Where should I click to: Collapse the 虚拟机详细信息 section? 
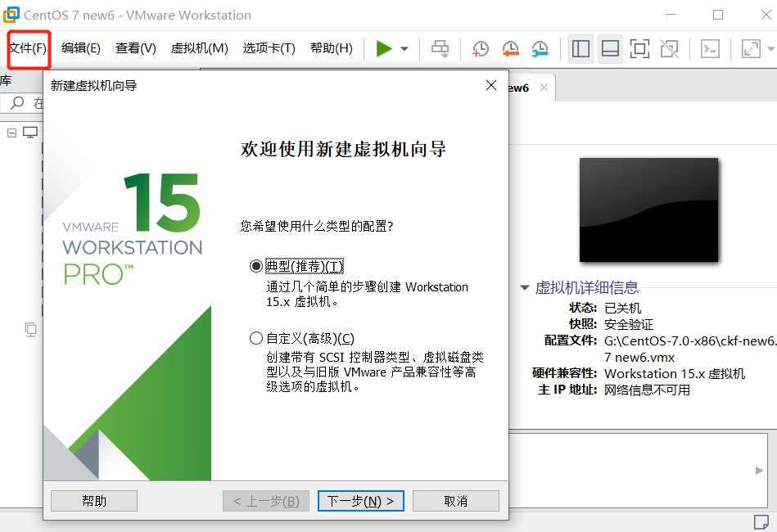pyautogui.click(x=525, y=287)
